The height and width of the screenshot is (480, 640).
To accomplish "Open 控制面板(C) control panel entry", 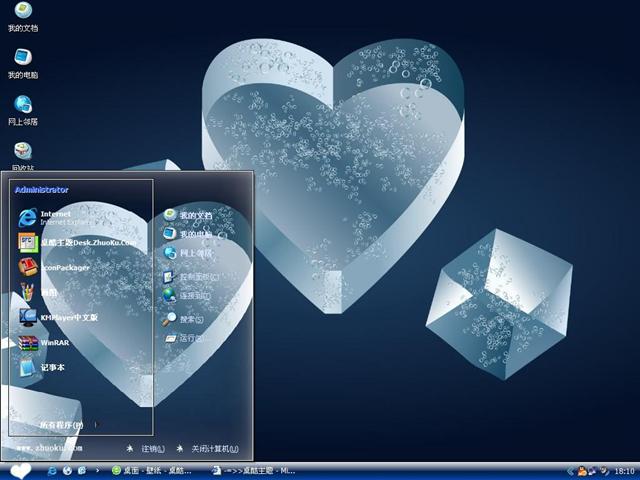I will point(191,277).
